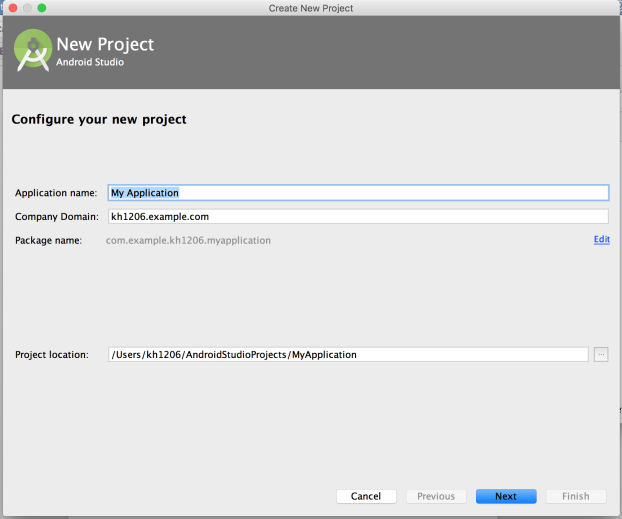
Task: Click the Android Studio logo icon
Action: 33,50
